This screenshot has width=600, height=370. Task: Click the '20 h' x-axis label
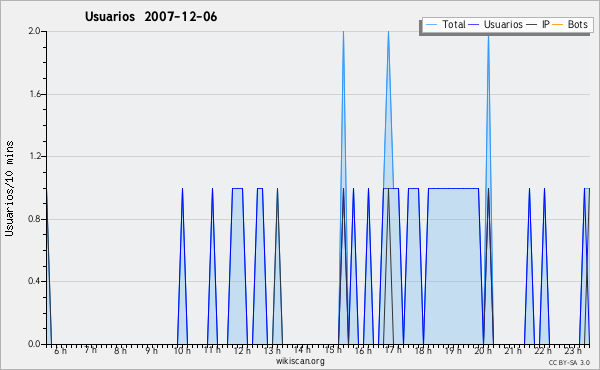click(x=483, y=351)
